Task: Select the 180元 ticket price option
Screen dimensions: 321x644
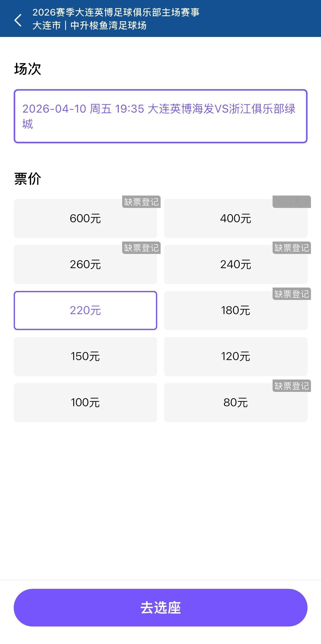Action: coord(235,310)
